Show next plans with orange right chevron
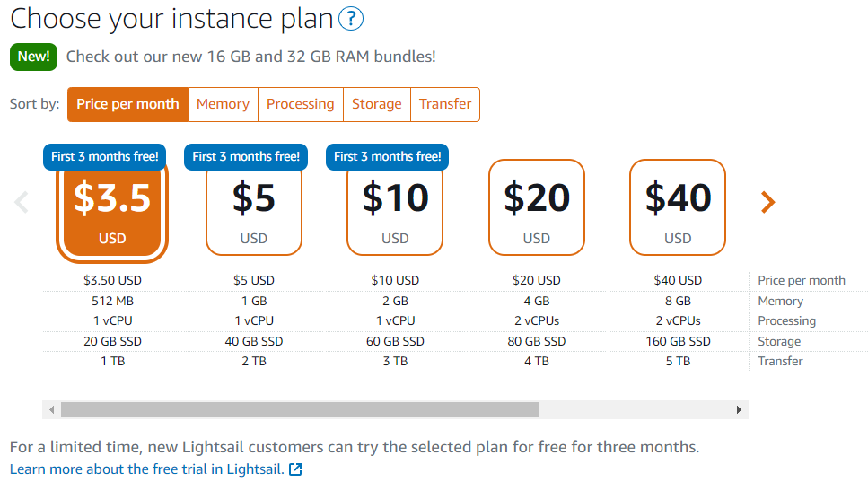868x482 pixels. (x=767, y=202)
